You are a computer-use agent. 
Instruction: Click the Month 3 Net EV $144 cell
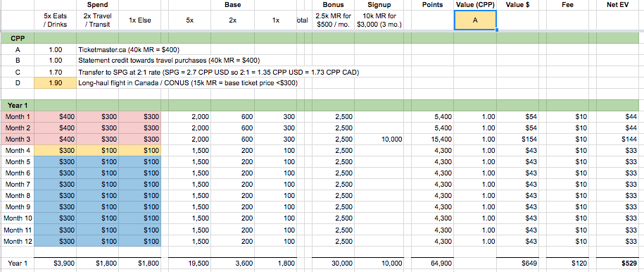tap(618, 140)
